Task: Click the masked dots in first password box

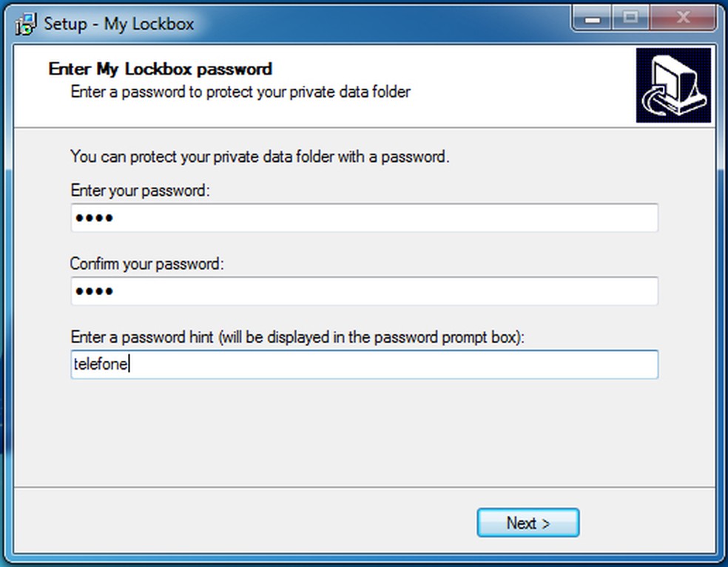Action: [x=94, y=219]
